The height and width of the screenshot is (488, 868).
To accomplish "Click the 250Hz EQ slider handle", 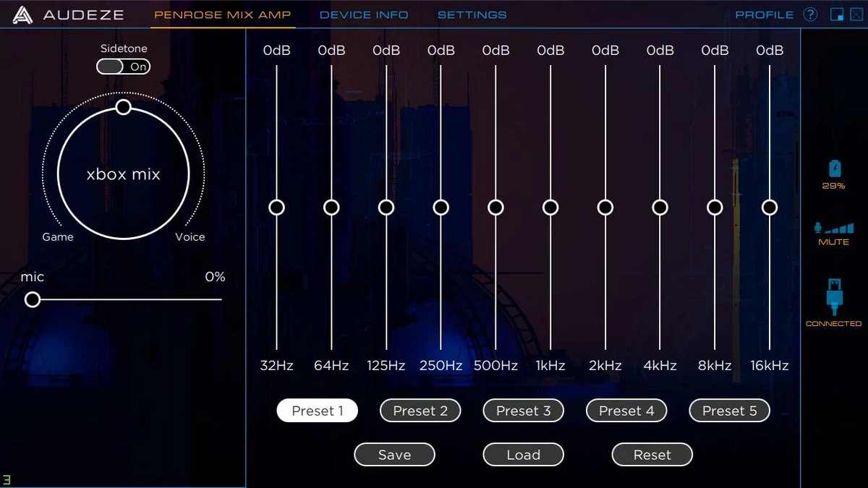I will pyautogui.click(x=441, y=207).
